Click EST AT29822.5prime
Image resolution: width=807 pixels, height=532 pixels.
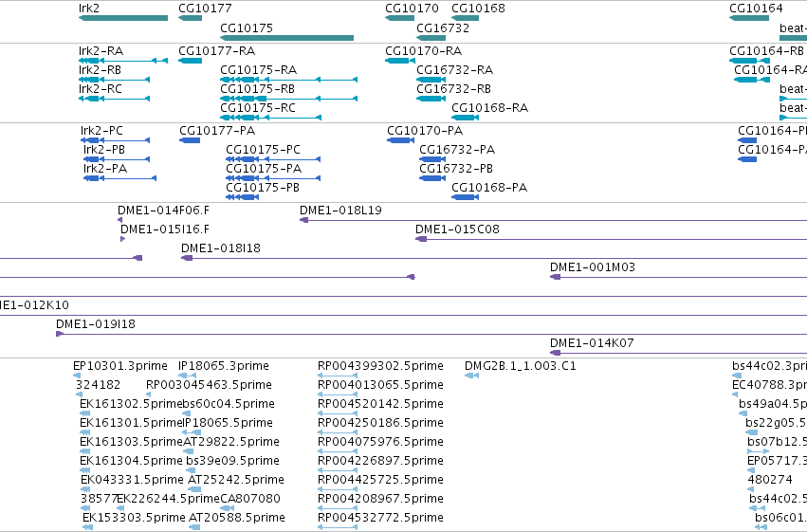click(189, 451)
